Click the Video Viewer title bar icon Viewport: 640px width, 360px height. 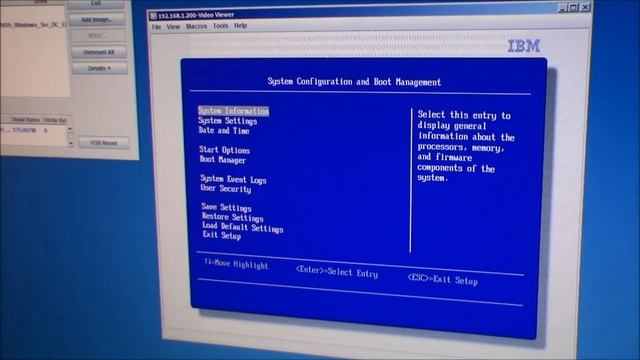tap(153, 16)
